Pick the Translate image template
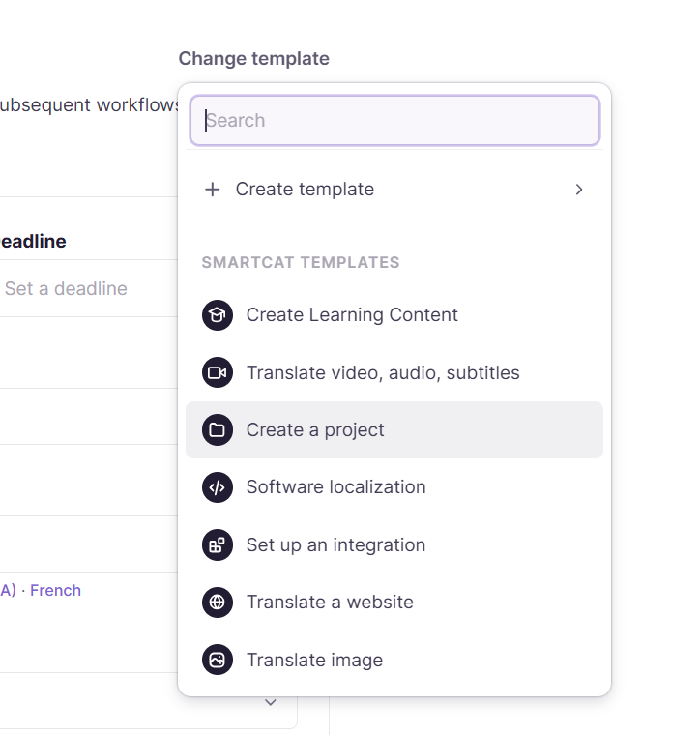Image resolution: width=700 pixels, height=735 pixels. click(x=394, y=660)
